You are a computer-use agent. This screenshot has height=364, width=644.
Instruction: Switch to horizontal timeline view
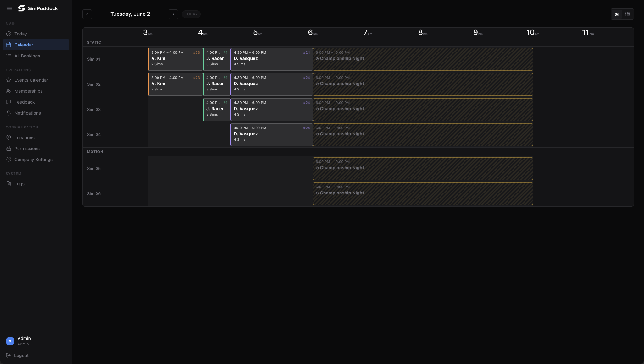pos(617,14)
